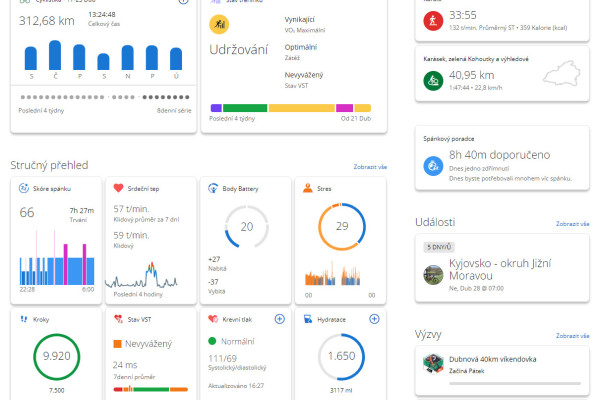Click the streak dots row
Screen dimensions: 600x400
pyautogui.click(x=104, y=97)
